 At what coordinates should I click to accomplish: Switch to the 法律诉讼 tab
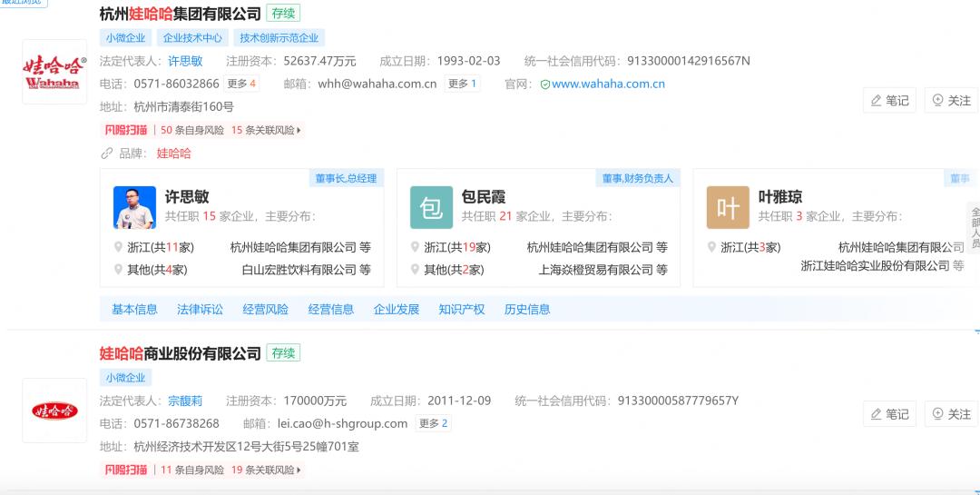200,309
